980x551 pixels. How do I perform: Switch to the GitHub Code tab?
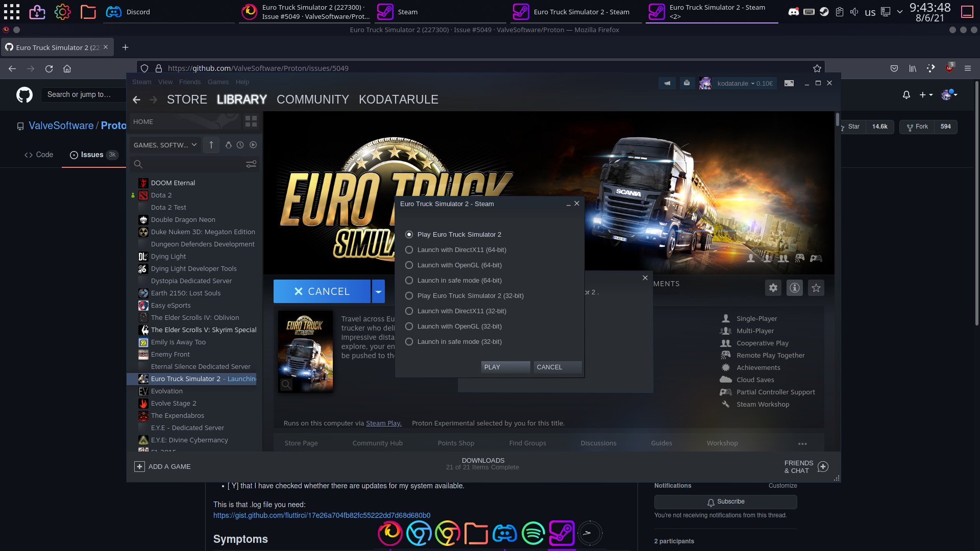pyautogui.click(x=39, y=155)
